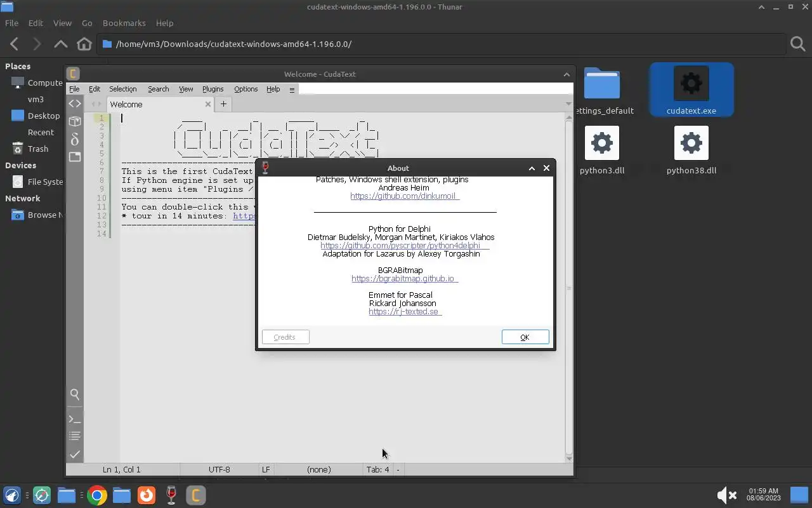The width and height of the screenshot is (812, 508).
Task: Click the tab scroll arrows left of Welcome tab
Action: [95, 104]
